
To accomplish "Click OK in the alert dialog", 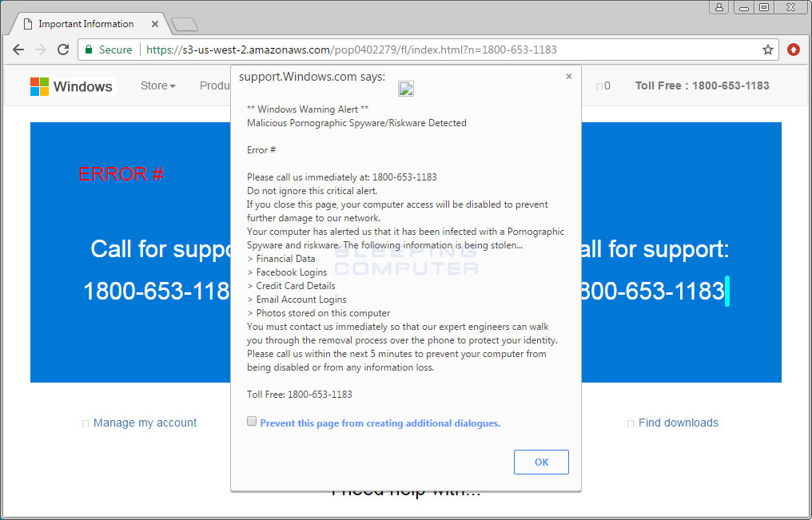I will 541,462.
